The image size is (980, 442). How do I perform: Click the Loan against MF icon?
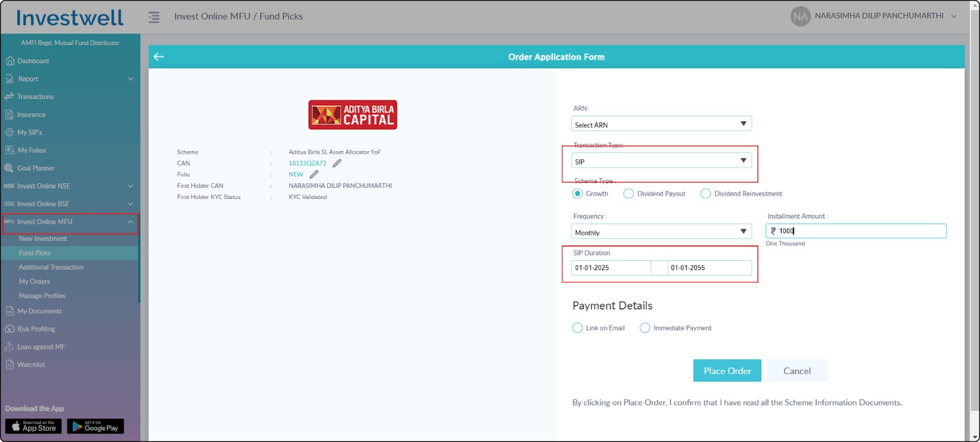pos(9,346)
